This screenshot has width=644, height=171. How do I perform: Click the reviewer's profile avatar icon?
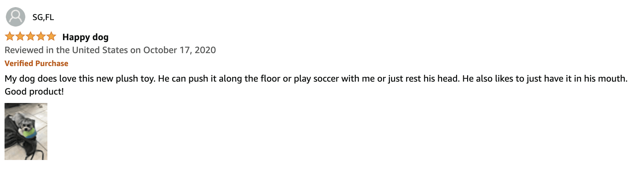[x=15, y=17]
